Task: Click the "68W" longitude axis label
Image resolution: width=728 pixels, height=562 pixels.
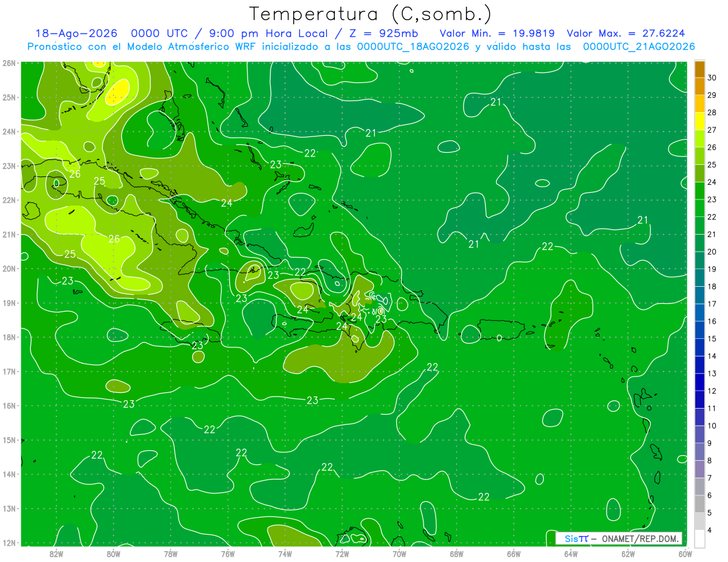Action: pyautogui.click(x=457, y=553)
